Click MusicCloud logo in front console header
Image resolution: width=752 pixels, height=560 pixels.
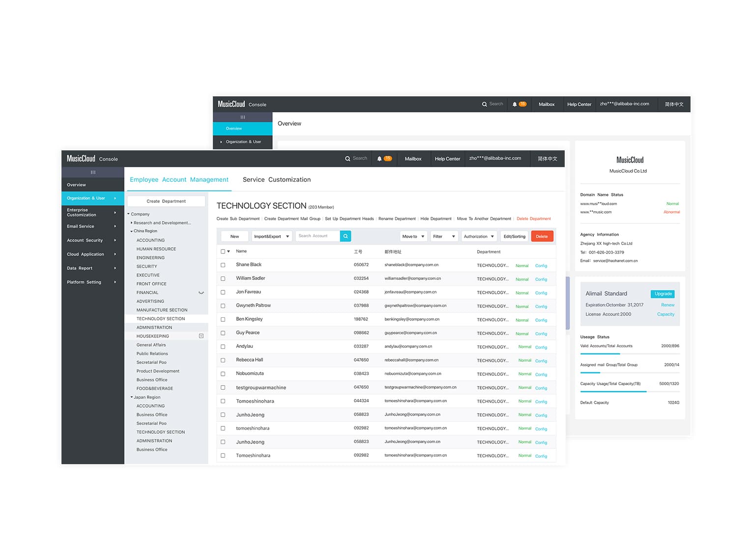81,159
